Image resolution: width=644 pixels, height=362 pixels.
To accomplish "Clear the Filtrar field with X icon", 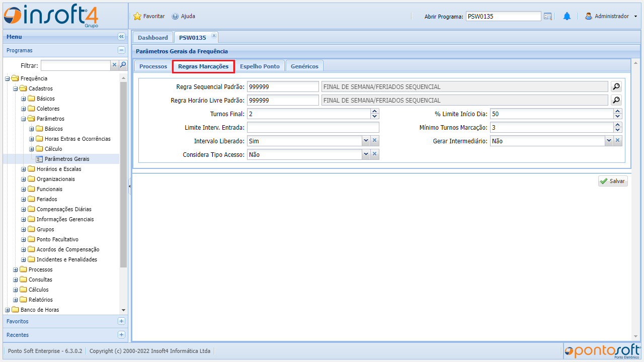I will point(114,65).
